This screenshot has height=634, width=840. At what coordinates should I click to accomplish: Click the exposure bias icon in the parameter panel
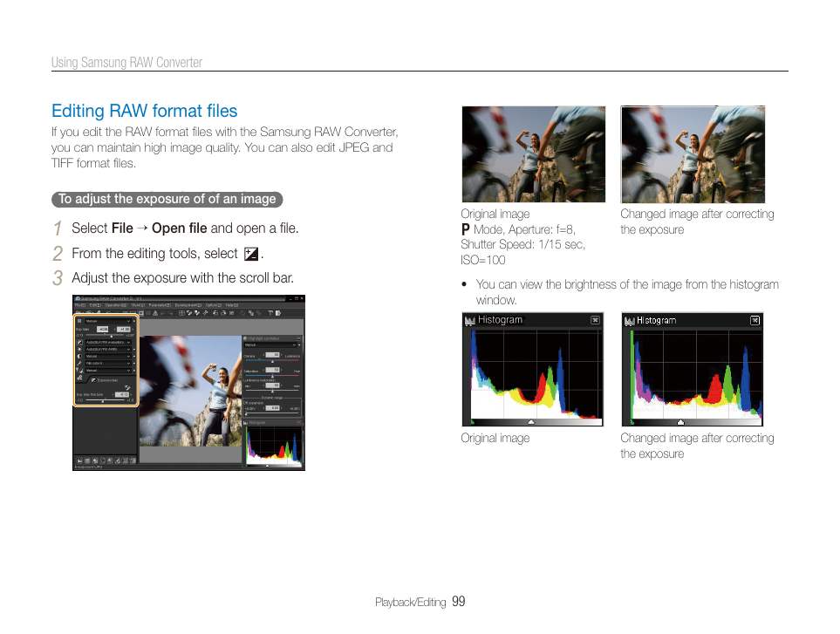tap(79, 343)
